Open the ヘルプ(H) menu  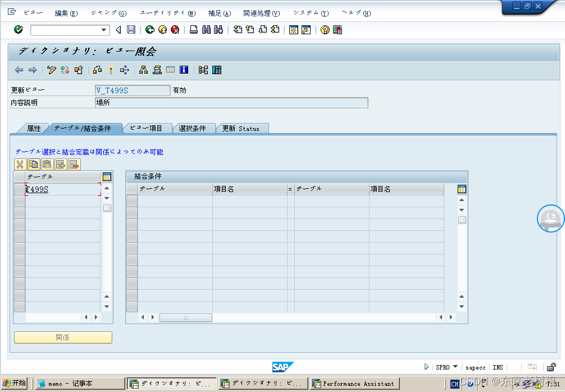[357, 13]
